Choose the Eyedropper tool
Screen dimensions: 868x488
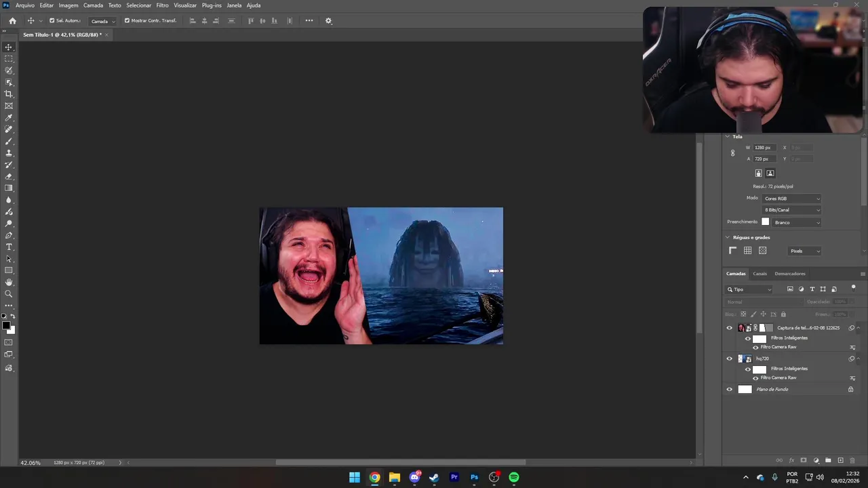pos(9,118)
